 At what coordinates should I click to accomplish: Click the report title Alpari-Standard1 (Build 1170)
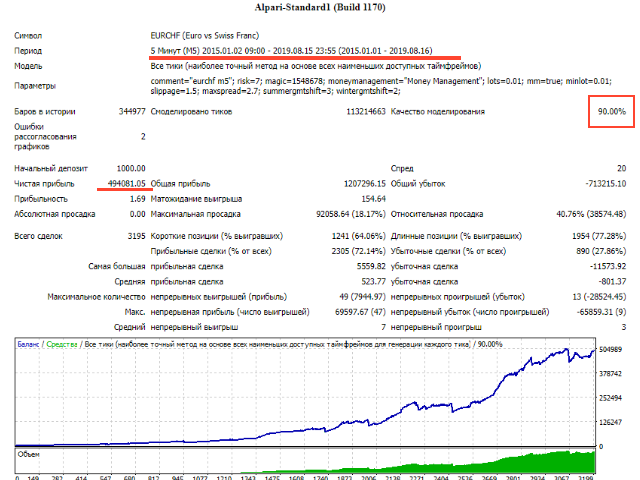click(320, 7)
